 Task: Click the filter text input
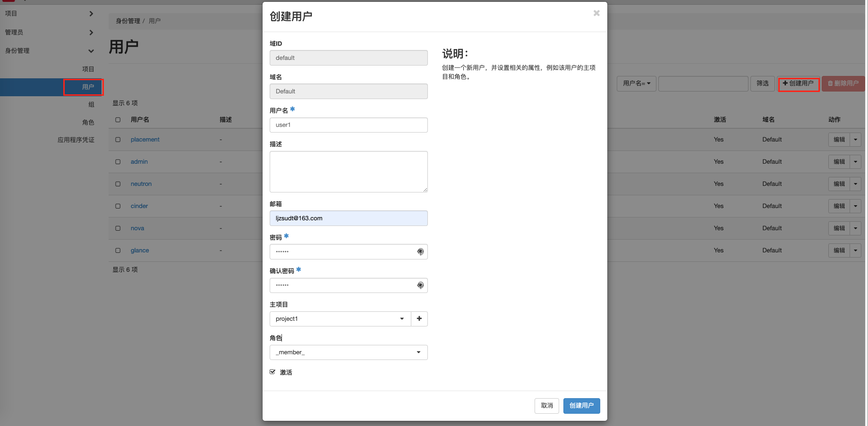point(703,84)
